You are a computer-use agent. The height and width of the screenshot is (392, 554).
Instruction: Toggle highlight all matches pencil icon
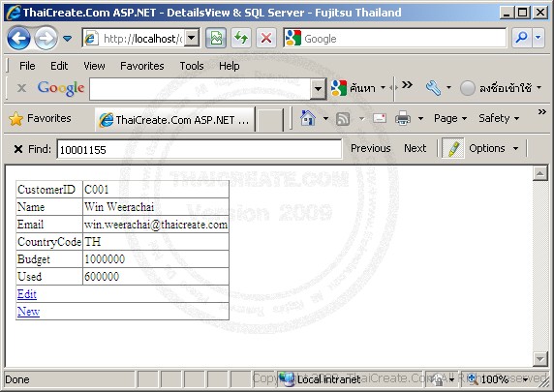pyautogui.click(x=453, y=149)
